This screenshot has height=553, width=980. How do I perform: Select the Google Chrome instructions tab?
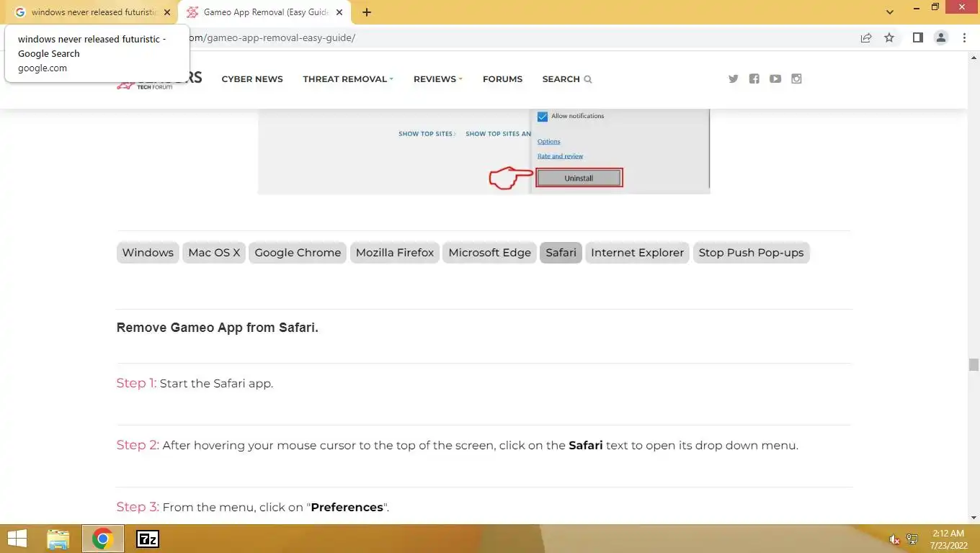point(298,253)
